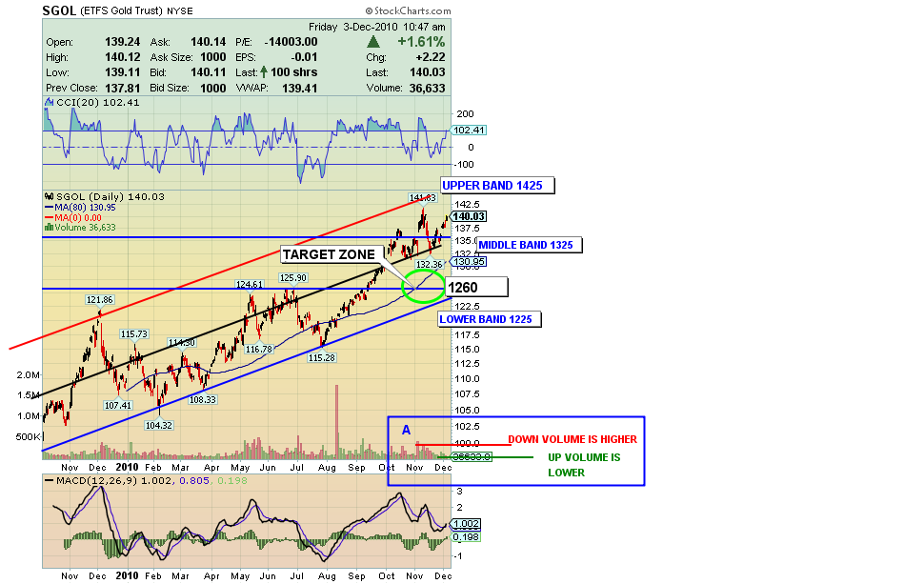Click the UP VOLUME IS LOWER note

click(584, 465)
